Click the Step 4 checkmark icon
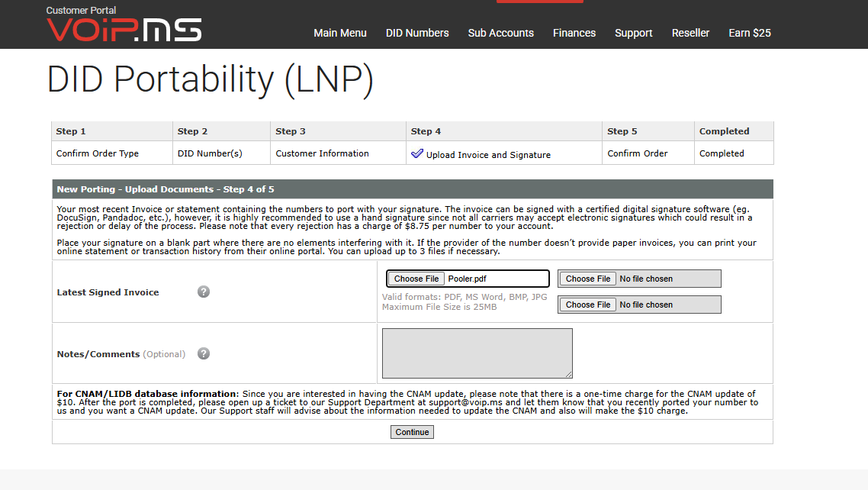This screenshot has height=490, width=868. tap(417, 153)
